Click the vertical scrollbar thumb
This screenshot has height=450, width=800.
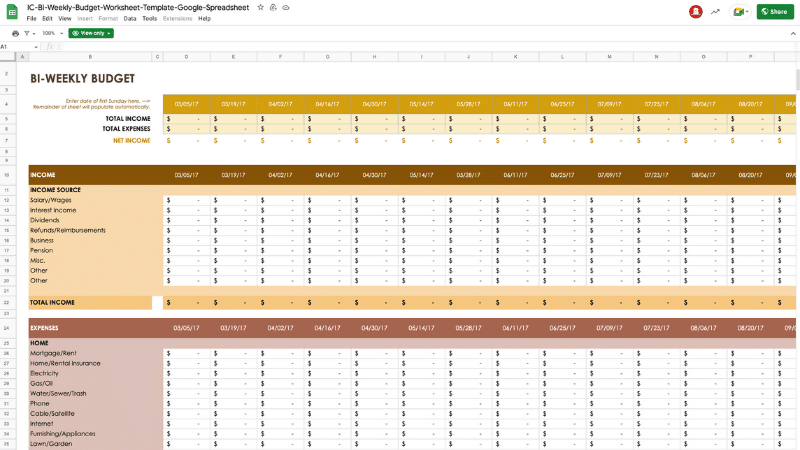click(x=797, y=81)
